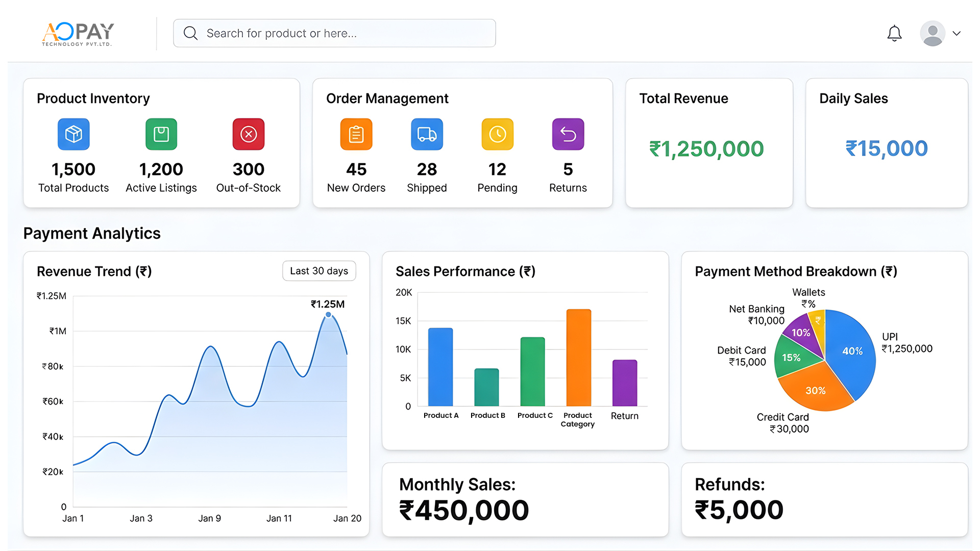Click the orange New Orders clipboard icon
This screenshot has height=551, width=980.
pos(356,134)
